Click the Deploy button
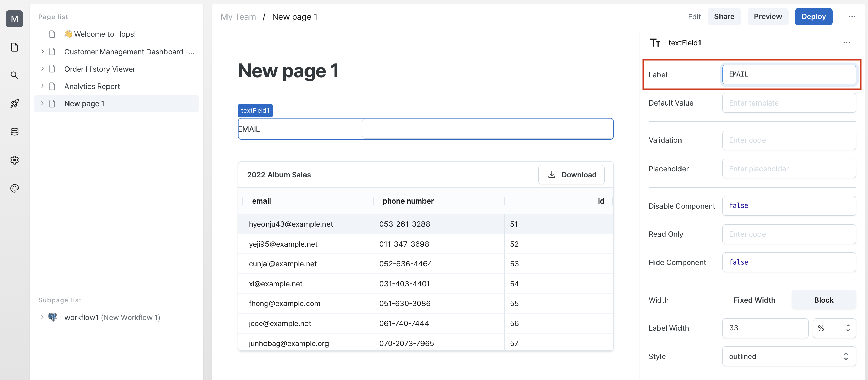 pyautogui.click(x=813, y=17)
